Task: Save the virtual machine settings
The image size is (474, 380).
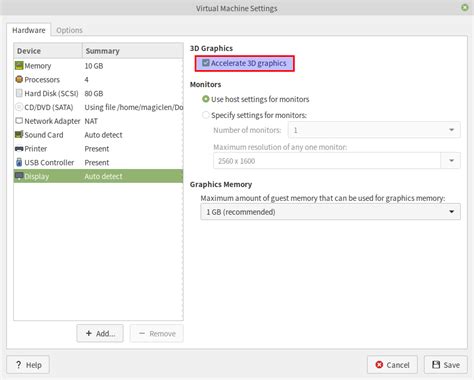Action: [446, 365]
